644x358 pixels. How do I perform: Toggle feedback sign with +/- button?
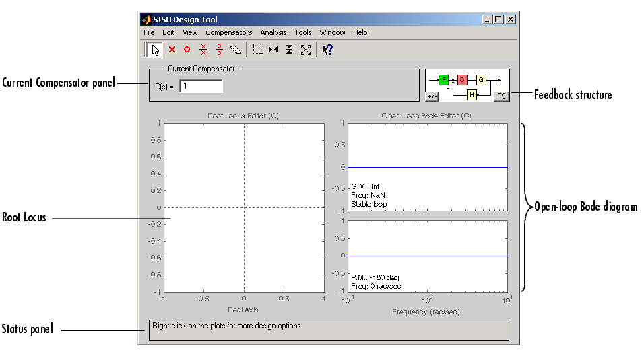coord(432,96)
